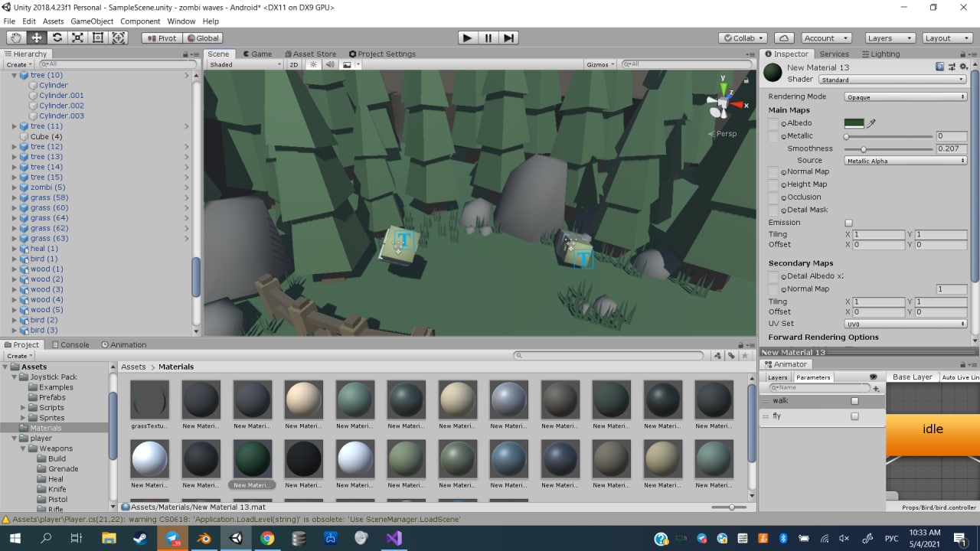980x551 pixels.
Task: Switch to the Lighting tab
Action: [880, 54]
